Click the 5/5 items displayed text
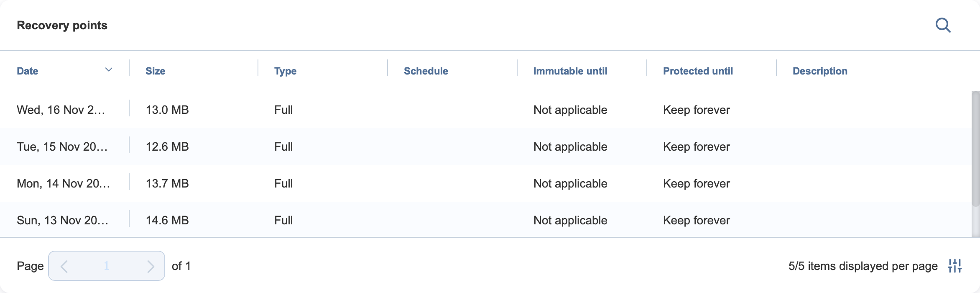The width and height of the screenshot is (980, 293). point(863,266)
